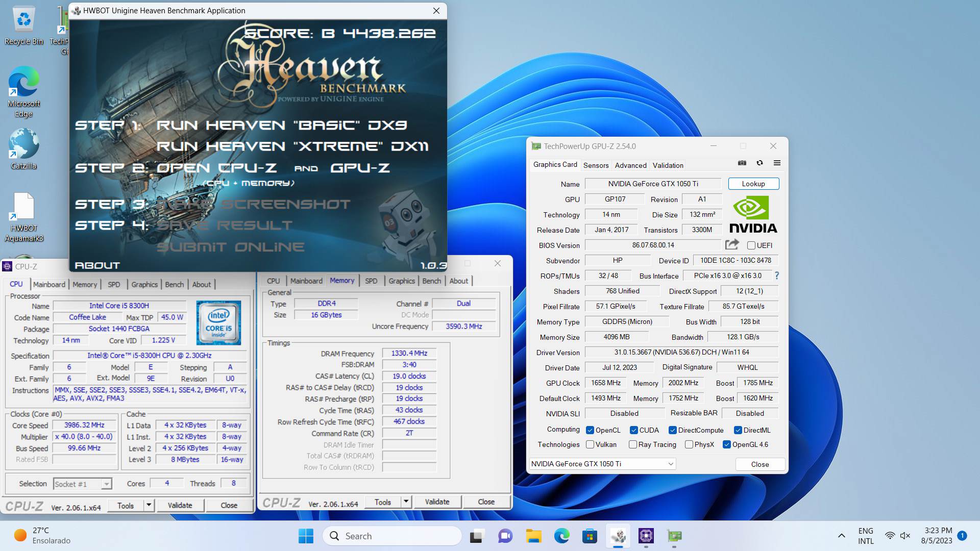Image resolution: width=980 pixels, height=551 pixels.
Task: Open the weather widget on taskbar
Action: pos(42,536)
